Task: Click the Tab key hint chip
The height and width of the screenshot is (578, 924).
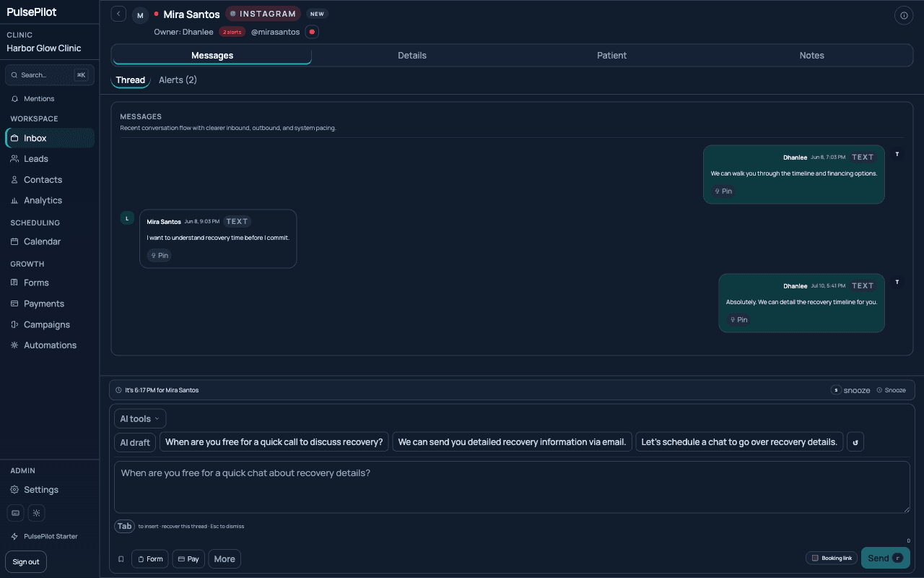Action: tap(125, 527)
